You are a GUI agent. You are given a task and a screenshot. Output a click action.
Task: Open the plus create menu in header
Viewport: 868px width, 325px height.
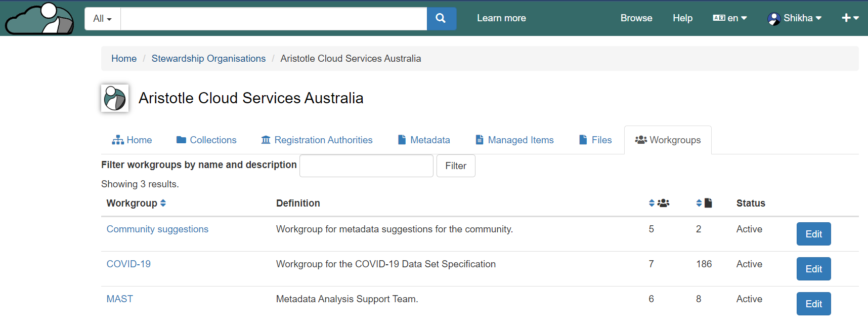click(x=850, y=18)
